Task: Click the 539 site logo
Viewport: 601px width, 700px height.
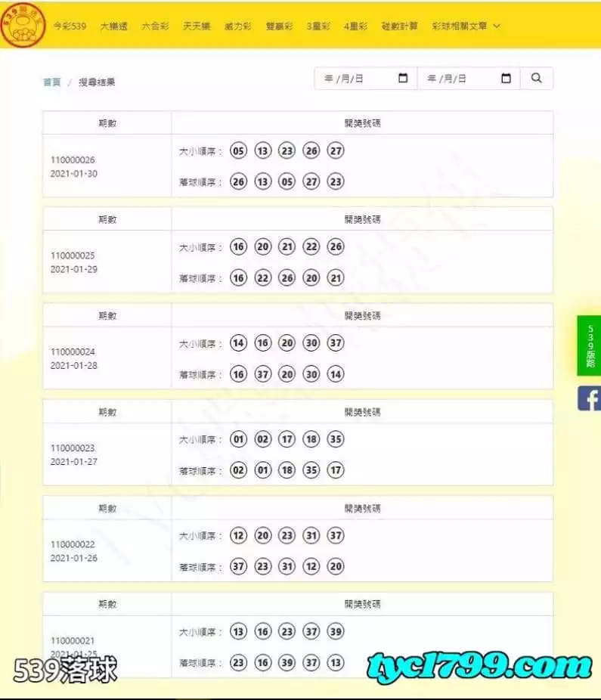Action: click(23, 25)
